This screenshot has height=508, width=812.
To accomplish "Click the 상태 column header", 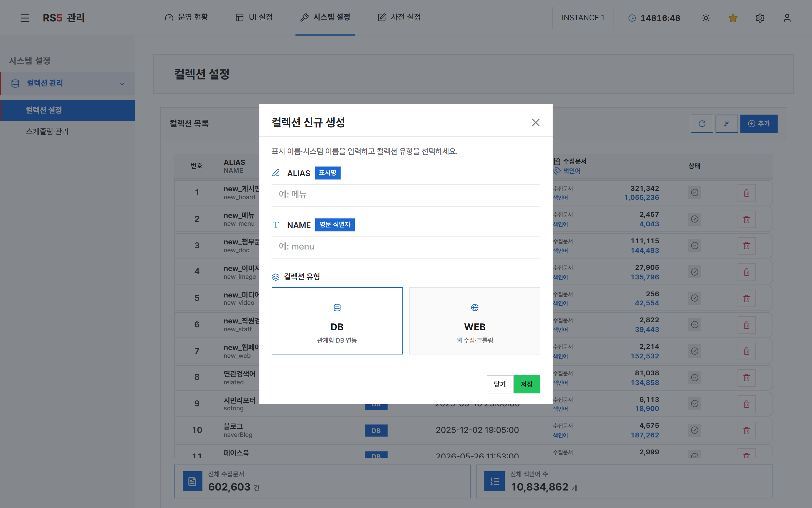I will coord(694,166).
